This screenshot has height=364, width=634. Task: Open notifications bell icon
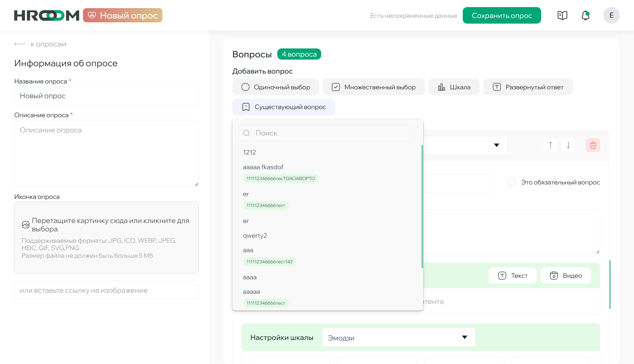tap(586, 15)
